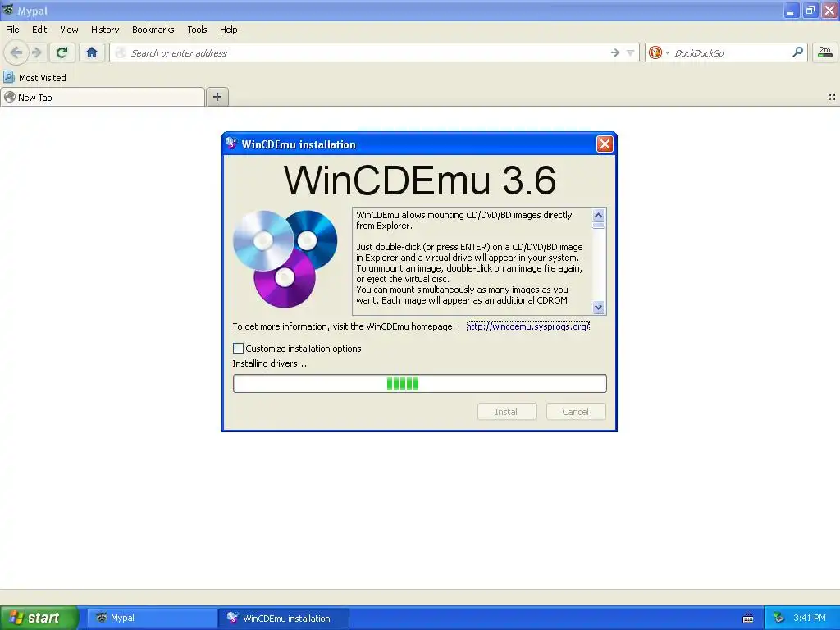This screenshot has height=630, width=840.
Task: Click the Install button
Action: 507,412
